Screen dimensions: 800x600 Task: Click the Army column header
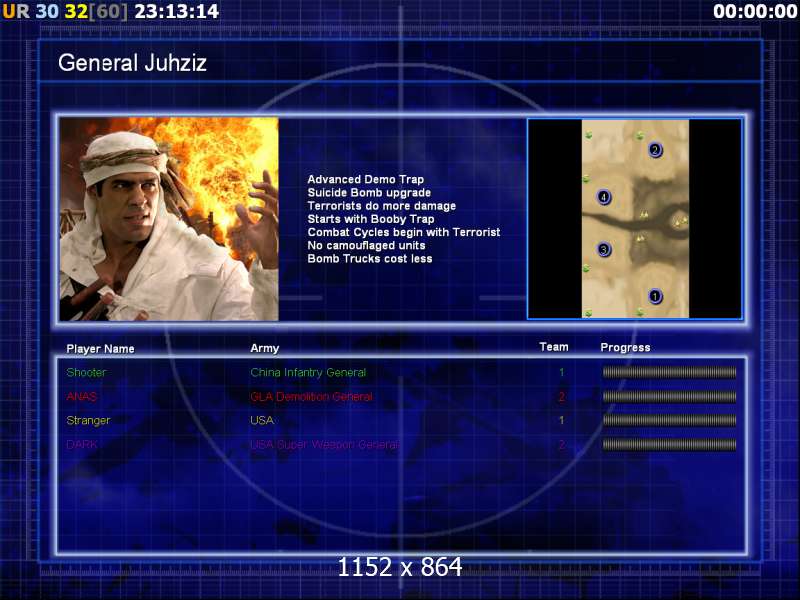[265, 348]
